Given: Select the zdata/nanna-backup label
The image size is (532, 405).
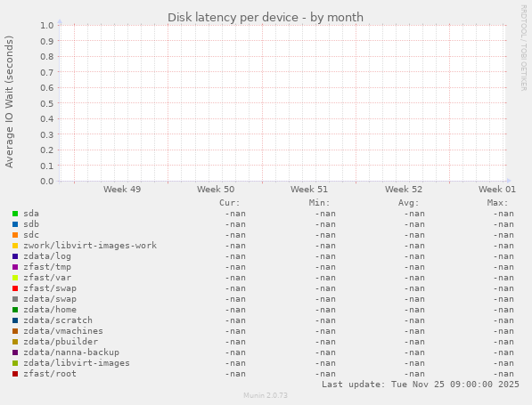Looking at the screenshot, I should point(71,352).
